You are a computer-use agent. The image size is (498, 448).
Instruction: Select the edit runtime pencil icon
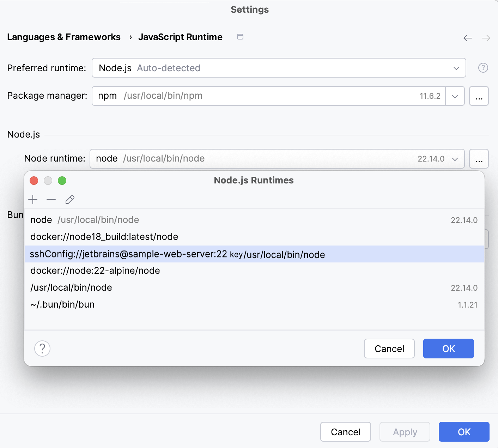click(69, 199)
